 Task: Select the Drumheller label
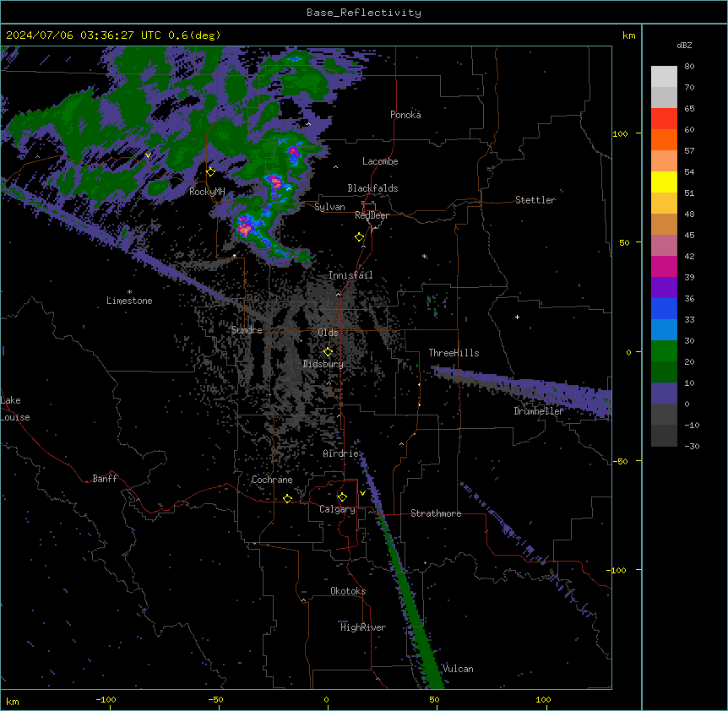point(539,411)
